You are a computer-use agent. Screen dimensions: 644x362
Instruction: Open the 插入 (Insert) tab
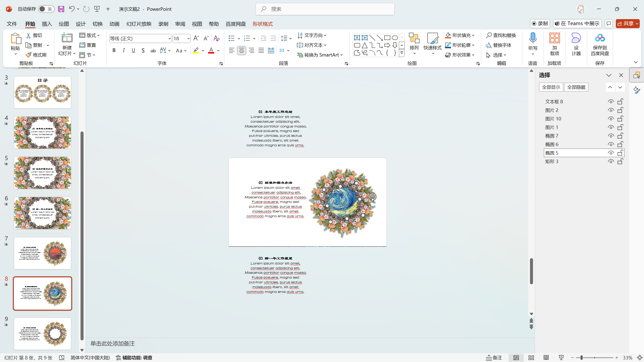click(47, 24)
